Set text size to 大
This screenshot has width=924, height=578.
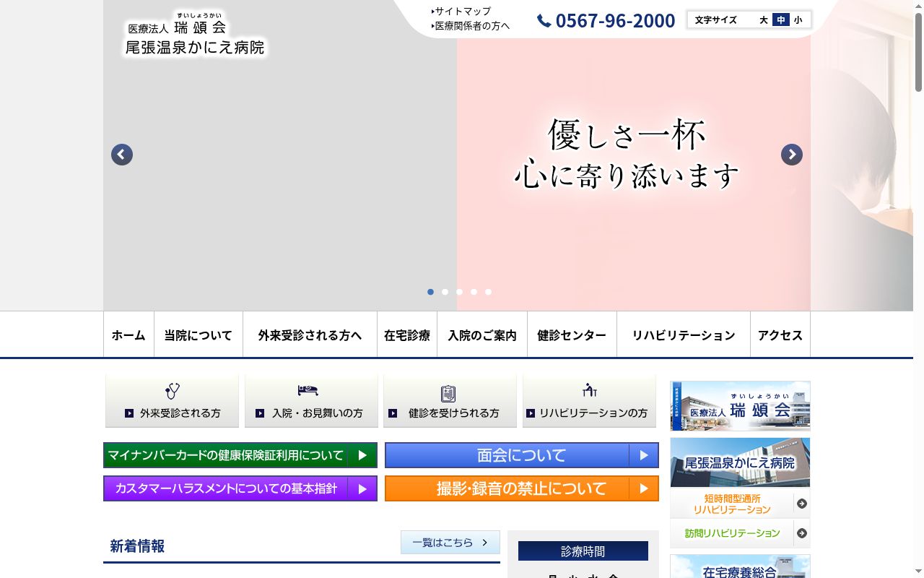coord(764,20)
